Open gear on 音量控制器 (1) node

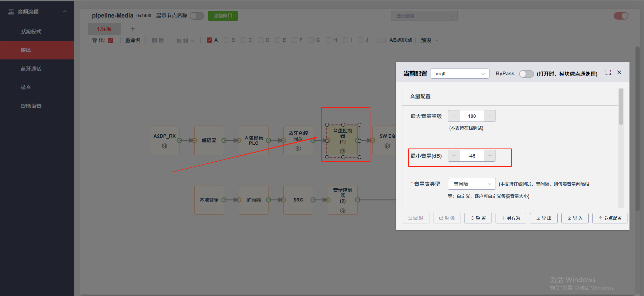pyautogui.click(x=343, y=151)
